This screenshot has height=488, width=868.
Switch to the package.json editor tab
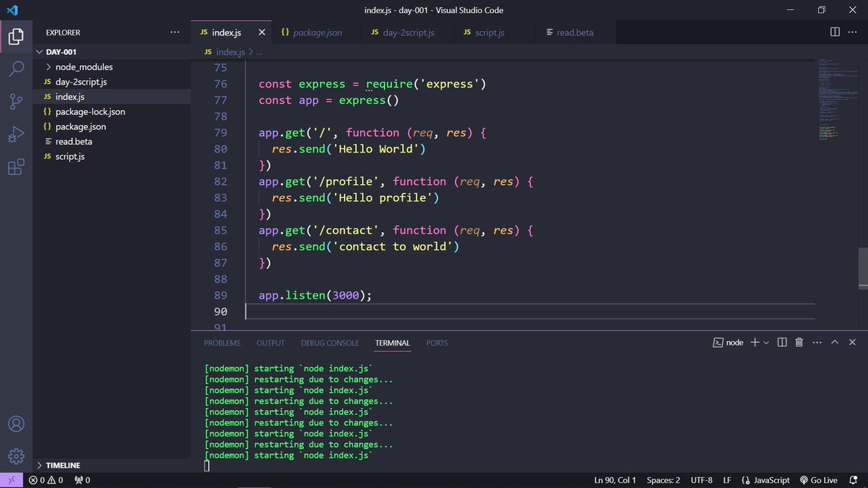coord(318,33)
